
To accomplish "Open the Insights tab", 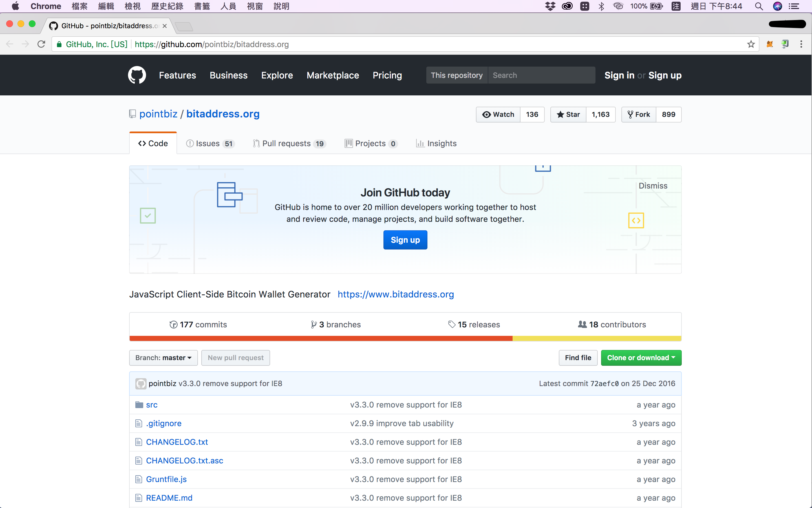I will [x=436, y=143].
